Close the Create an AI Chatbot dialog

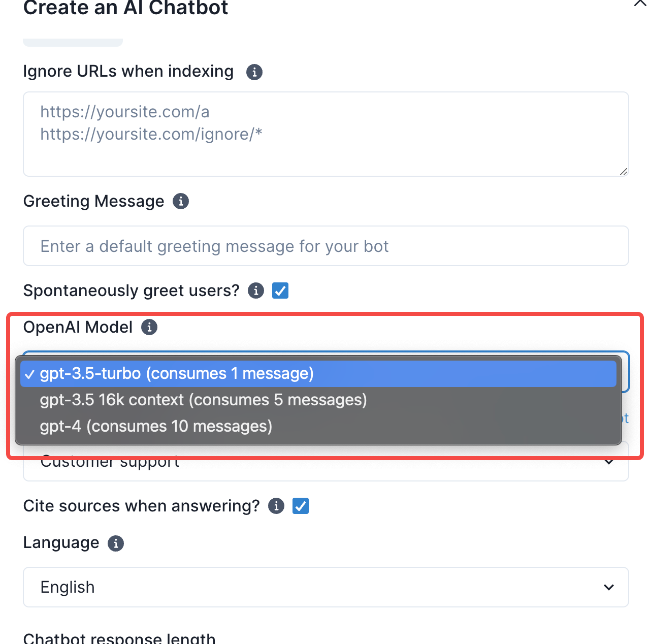click(640, 3)
